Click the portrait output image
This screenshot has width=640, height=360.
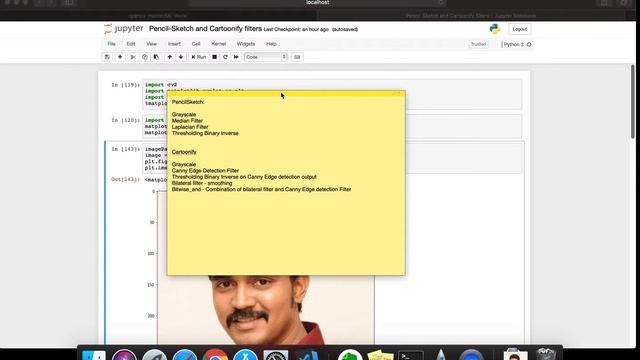pos(265,310)
